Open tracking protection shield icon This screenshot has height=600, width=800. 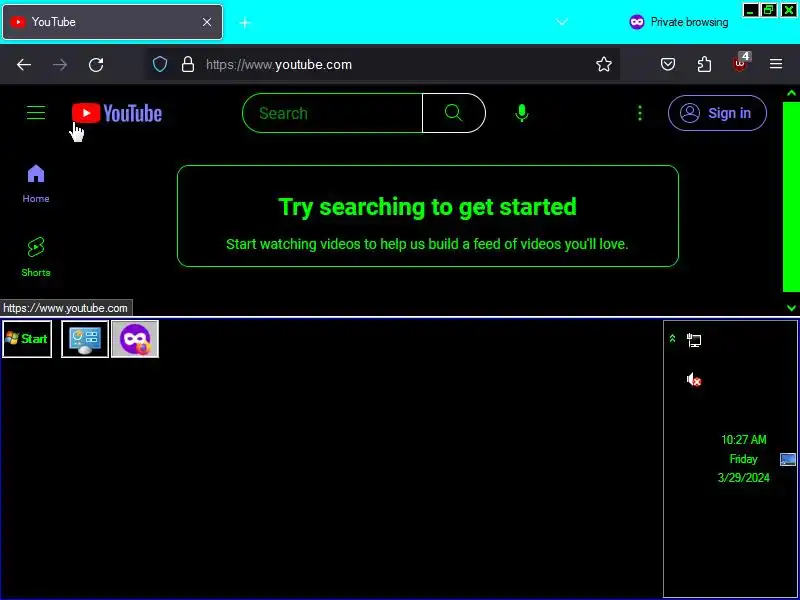point(160,64)
